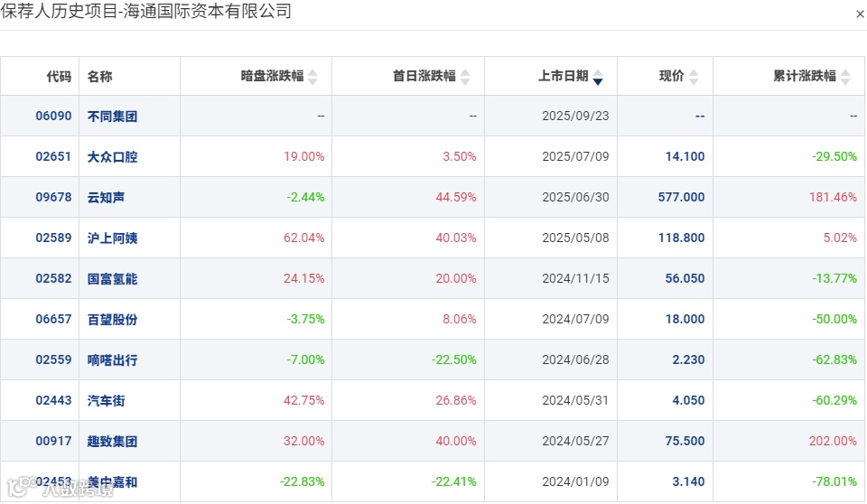This screenshot has width=867, height=504.
Task: Open stock 国富氢能
Action: (112, 279)
